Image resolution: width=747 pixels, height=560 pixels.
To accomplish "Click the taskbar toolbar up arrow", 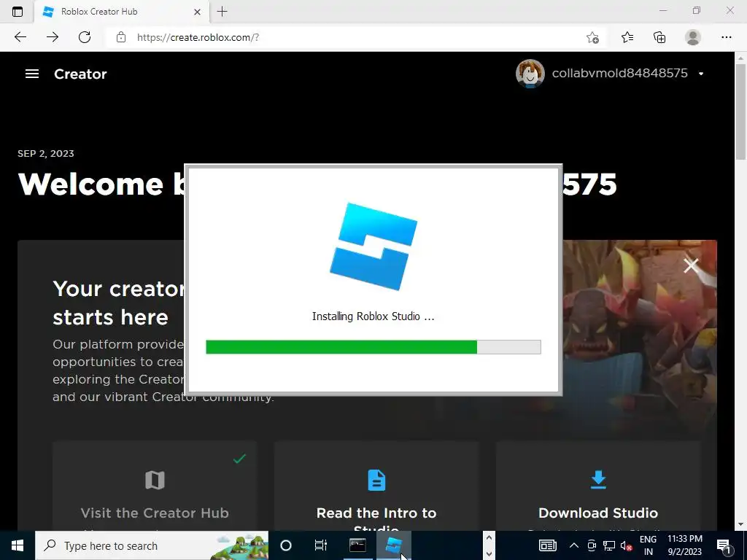I will click(488, 538).
